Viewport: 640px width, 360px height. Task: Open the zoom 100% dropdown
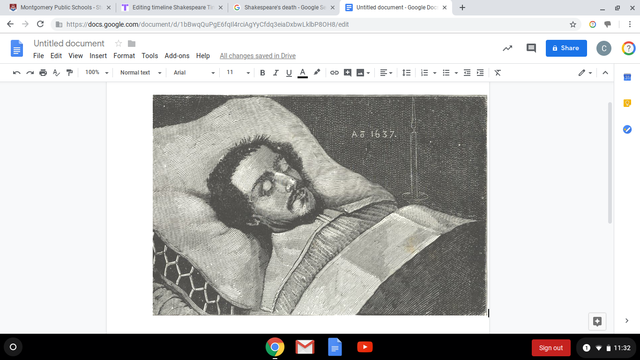[96, 73]
